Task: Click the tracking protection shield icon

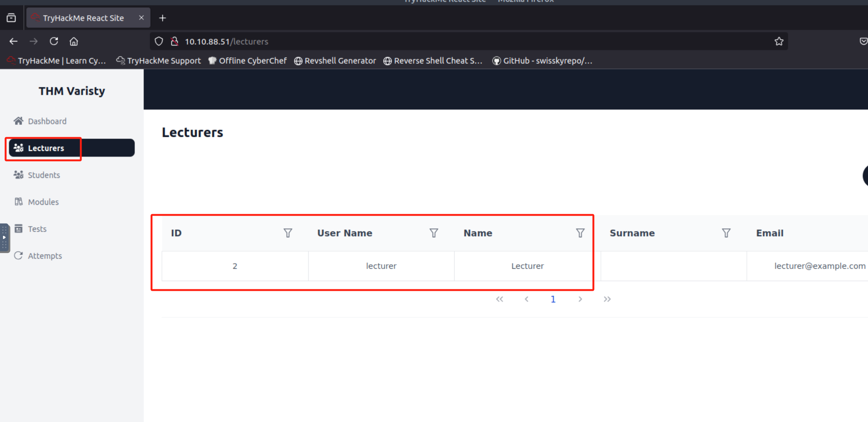Action: (x=159, y=41)
